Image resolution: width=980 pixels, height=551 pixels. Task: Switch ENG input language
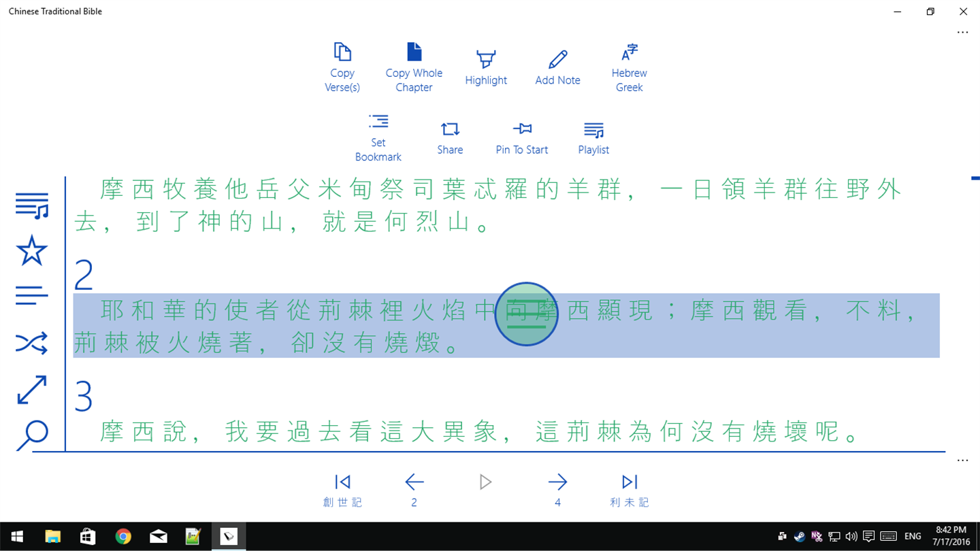[x=913, y=537]
